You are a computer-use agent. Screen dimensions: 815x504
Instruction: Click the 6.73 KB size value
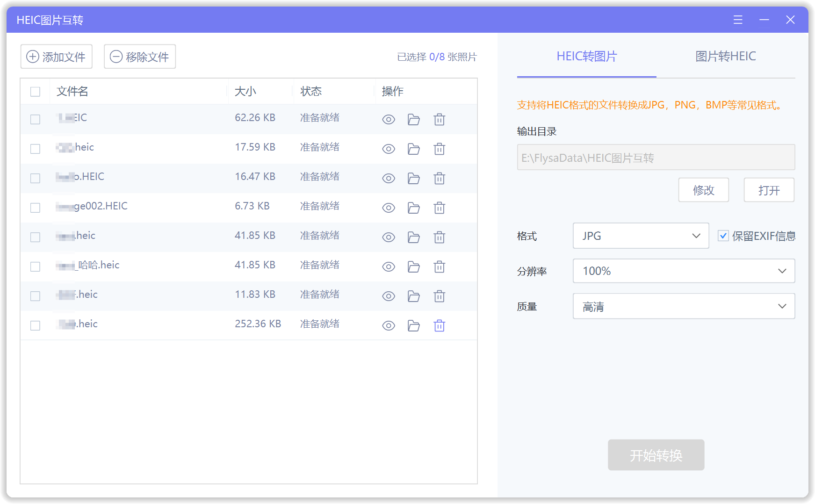tap(252, 206)
